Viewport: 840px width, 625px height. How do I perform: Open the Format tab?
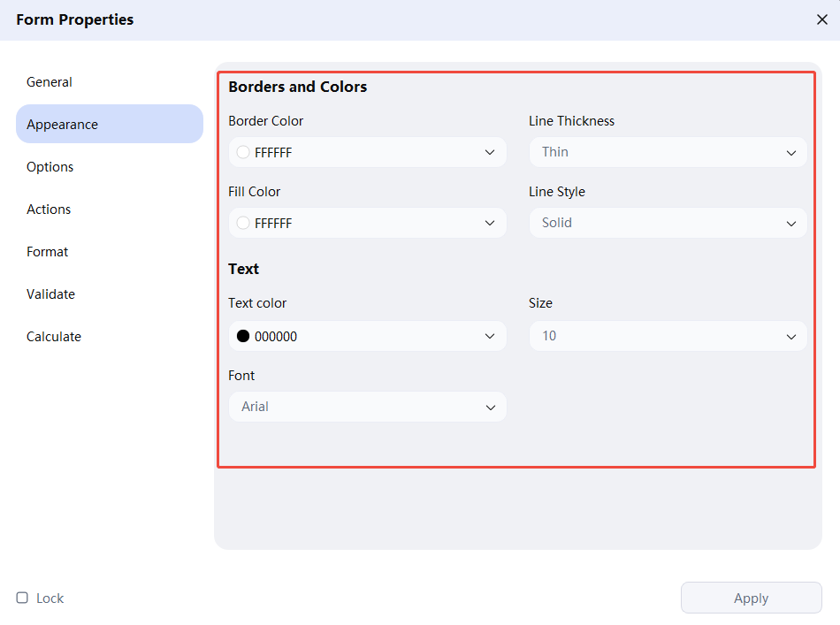point(48,252)
